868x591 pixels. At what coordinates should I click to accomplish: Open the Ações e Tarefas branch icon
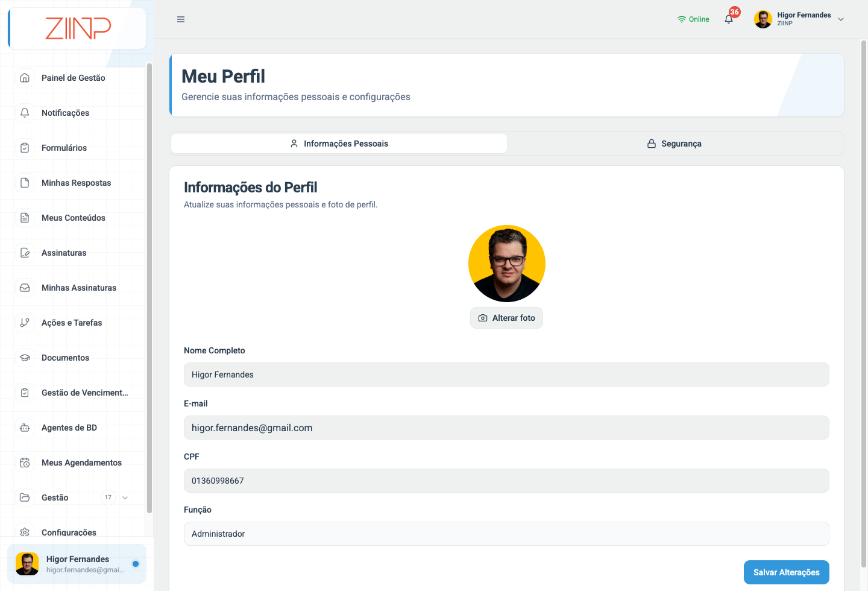click(25, 323)
